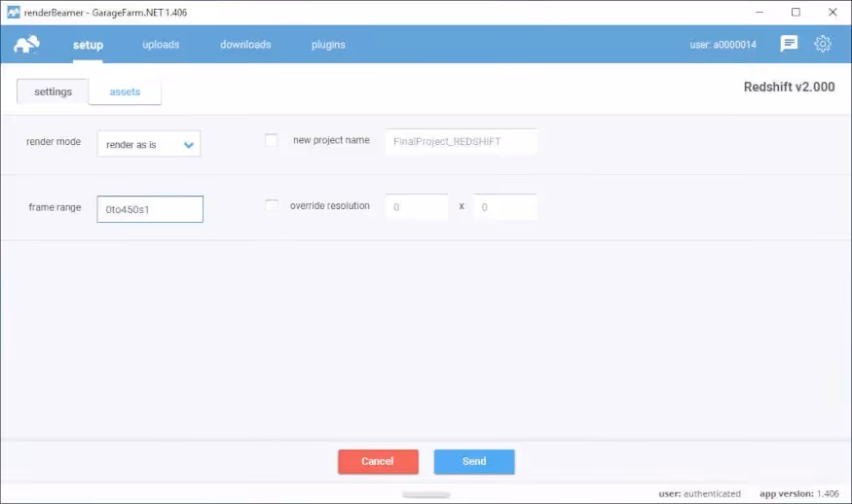Viewport: 852px width, 504px height.
Task: Click the user: a0000014 label
Action: point(722,45)
